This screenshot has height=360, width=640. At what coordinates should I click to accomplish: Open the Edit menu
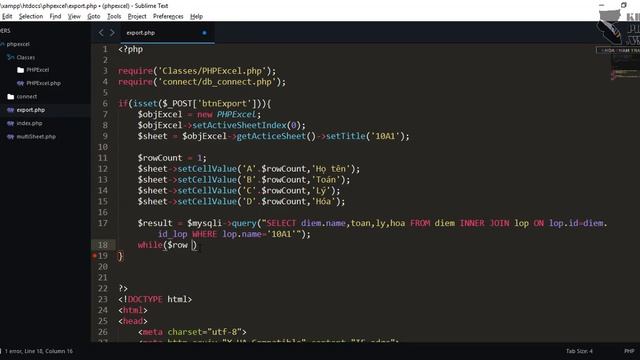(x=7, y=16)
